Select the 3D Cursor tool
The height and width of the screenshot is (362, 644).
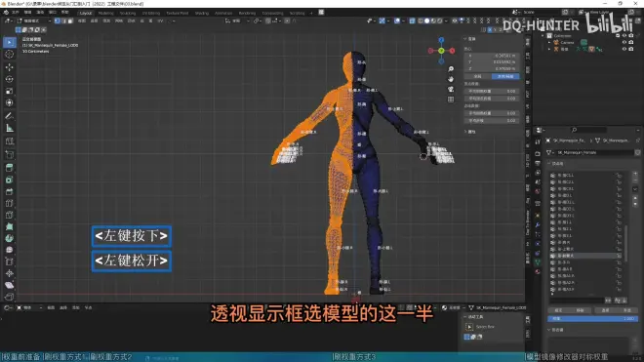[x=10, y=55]
